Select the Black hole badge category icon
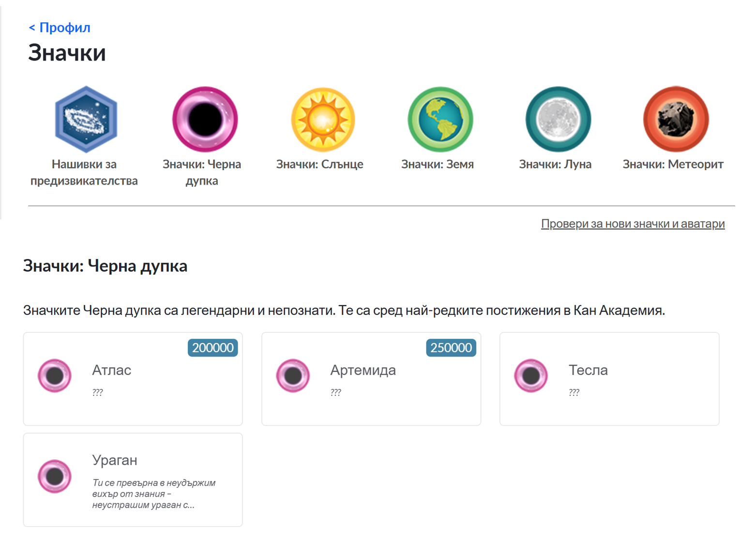 pyautogui.click(x=205, y=119)
